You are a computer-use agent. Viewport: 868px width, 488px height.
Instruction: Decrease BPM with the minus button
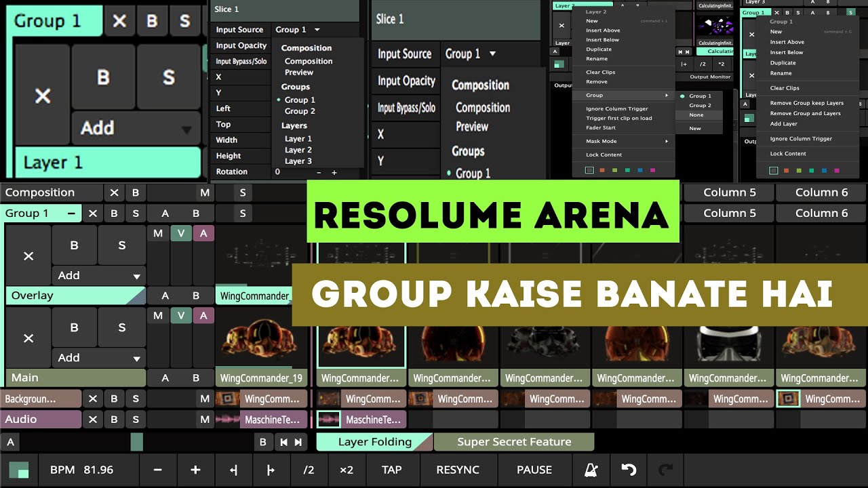(158, 470)
